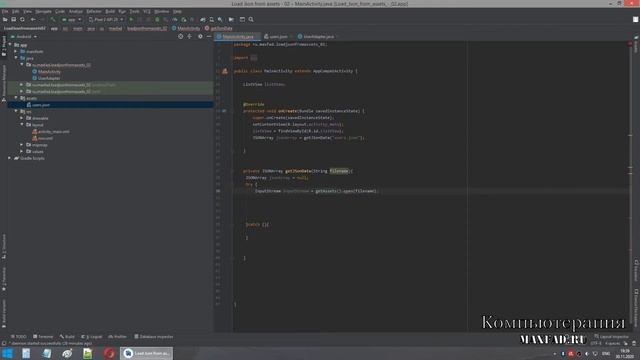Open the VCS menu
The width and height of the screenshot is (640, 360).
click(147, 11)
